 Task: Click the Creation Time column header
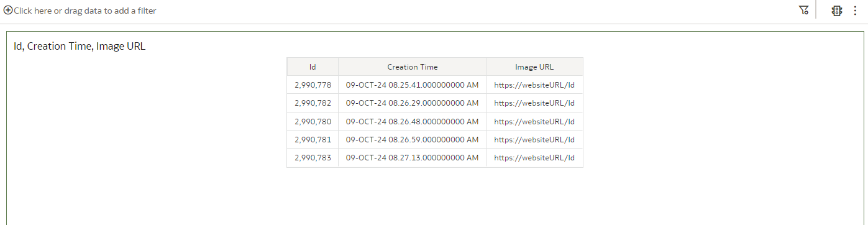(413, 67)
